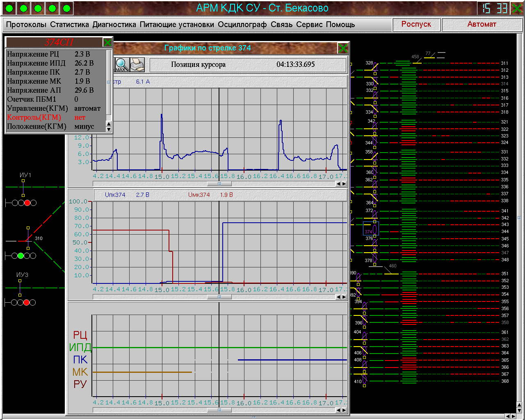Click down arrow in 374СП popup list
Image resolution: width=525 pixels, height=420 pixels.
pos(109,129)
